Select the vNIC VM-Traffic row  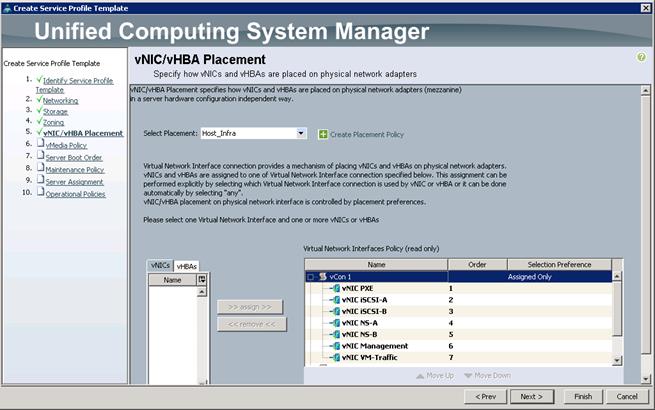[459, 357]
